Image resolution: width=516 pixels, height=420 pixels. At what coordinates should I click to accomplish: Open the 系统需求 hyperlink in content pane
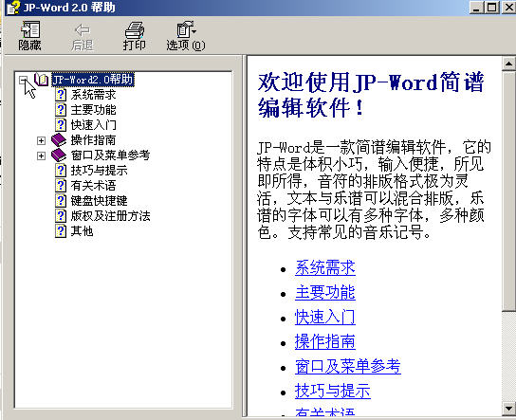(x=325, y=267)
